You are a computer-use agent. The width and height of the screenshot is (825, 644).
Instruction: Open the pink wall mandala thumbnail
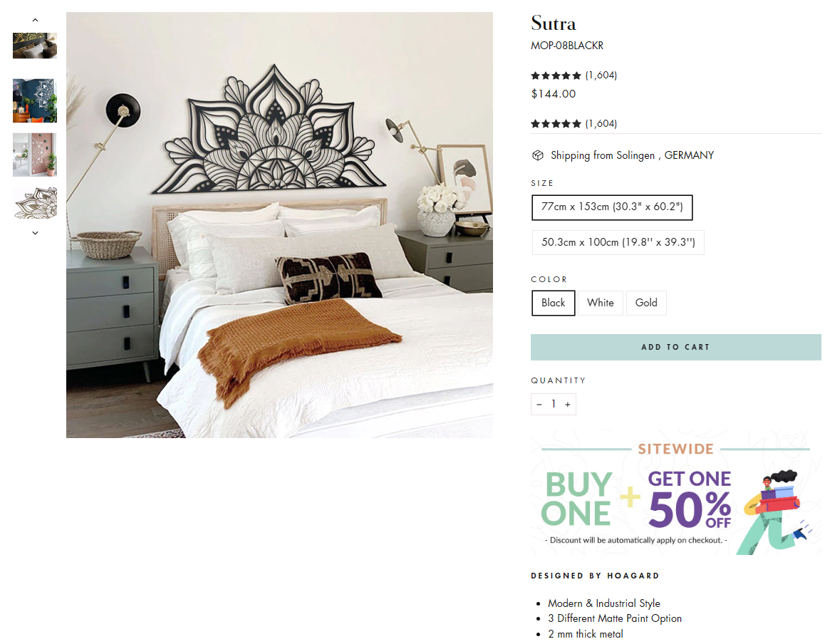click(35, 155)
